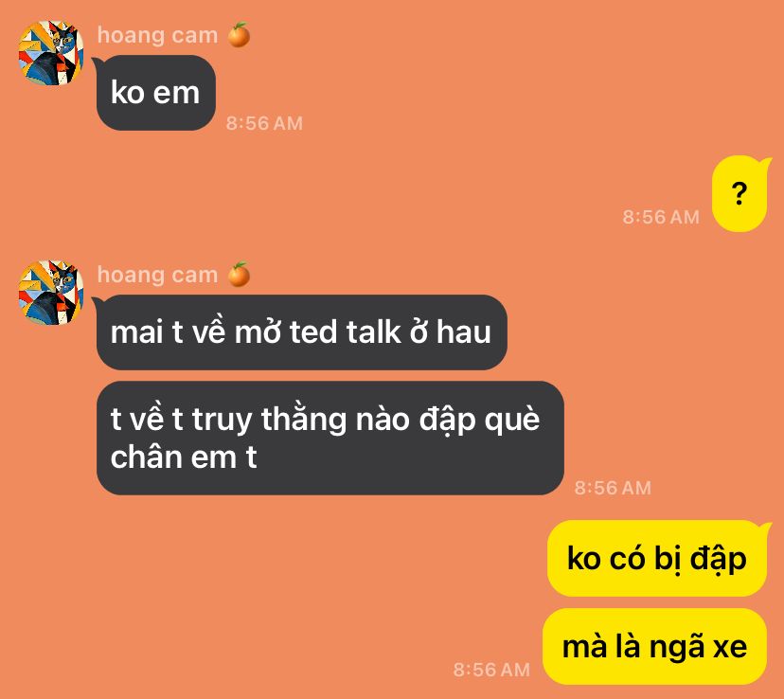Screen dimensions: 784x699
Task: Open the 'hoang cam' sender name above 'ko em'
Action: [157, 35]
